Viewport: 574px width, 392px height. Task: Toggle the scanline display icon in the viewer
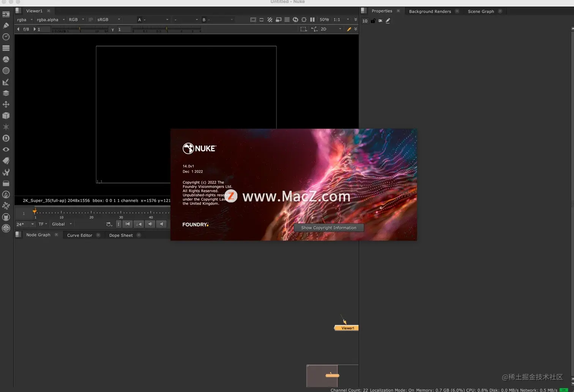tap(287, 20)
